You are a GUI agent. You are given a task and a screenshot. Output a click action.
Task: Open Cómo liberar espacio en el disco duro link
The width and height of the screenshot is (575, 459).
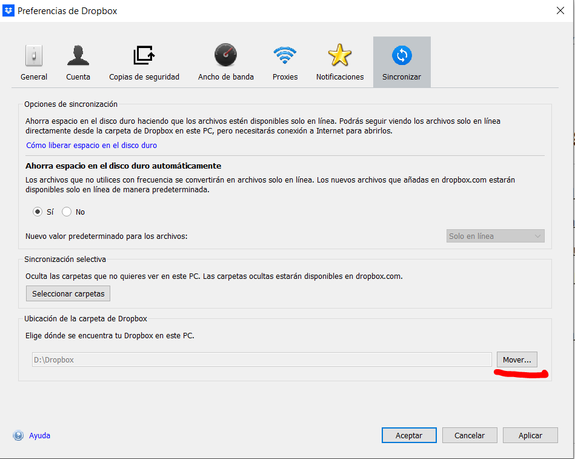point(91,145)
